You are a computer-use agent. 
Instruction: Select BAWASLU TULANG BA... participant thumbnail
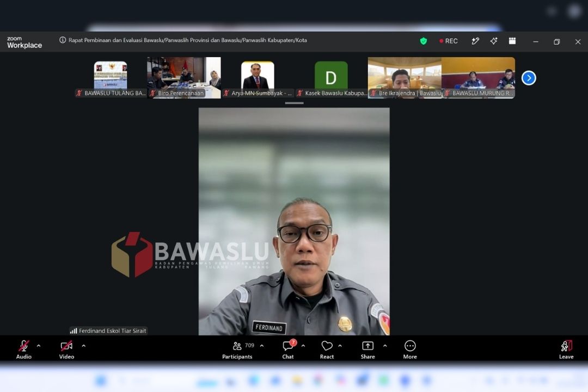(111, 78)
